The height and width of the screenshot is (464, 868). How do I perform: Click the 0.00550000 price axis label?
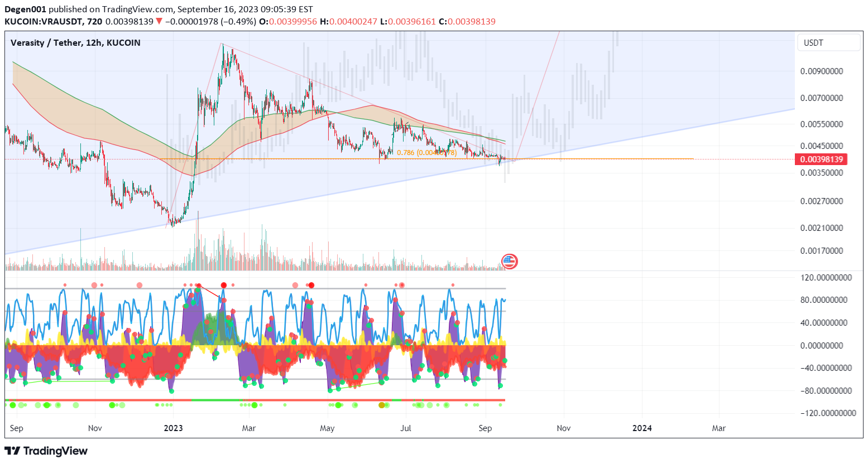[822, 124]
